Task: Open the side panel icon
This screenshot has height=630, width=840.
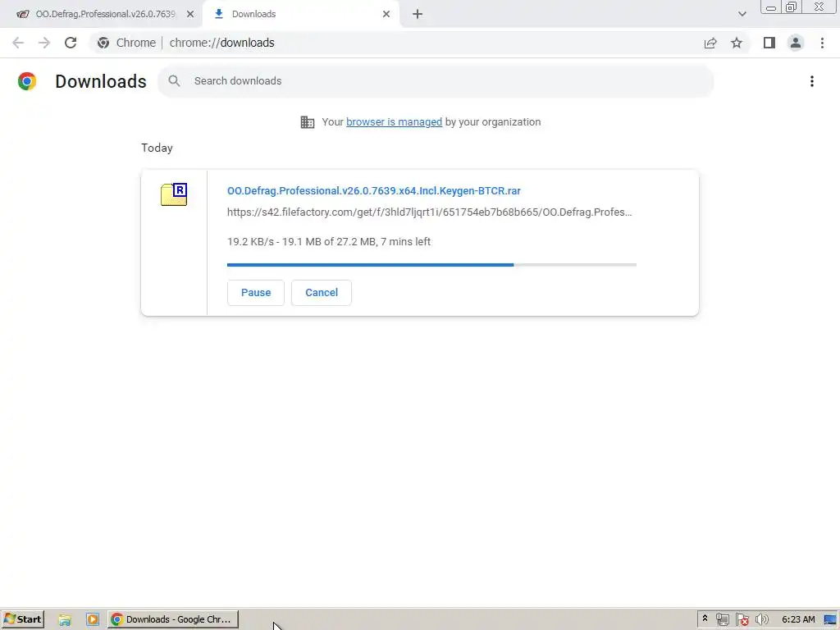Action: (769, 43)
